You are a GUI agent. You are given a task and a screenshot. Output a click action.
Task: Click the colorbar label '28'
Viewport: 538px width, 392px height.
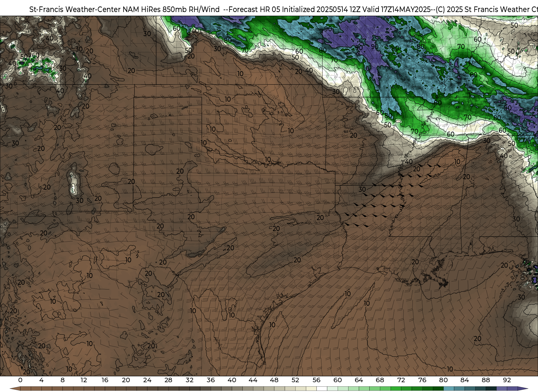168,380
